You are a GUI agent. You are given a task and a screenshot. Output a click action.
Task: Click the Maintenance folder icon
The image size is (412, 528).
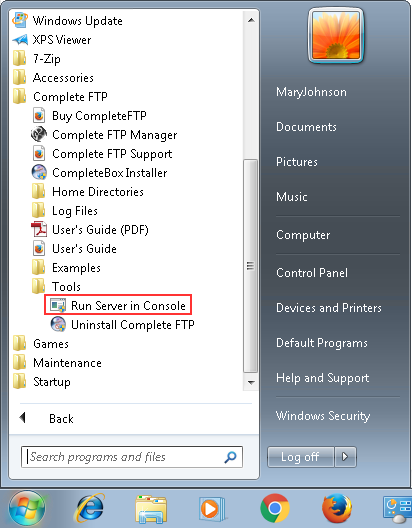coord(20,363)
